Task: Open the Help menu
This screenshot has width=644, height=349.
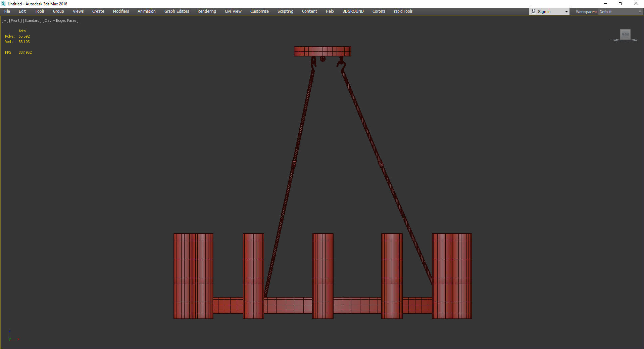Action: (x=330, y=11)
